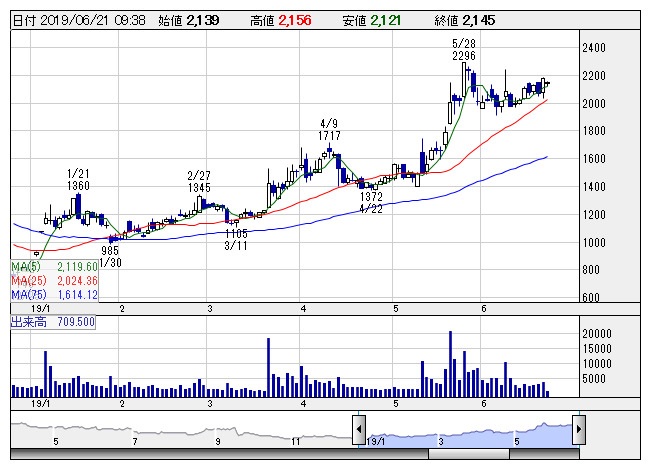
Task: Click the 出来高 volume label
Action: coord(24,322)
